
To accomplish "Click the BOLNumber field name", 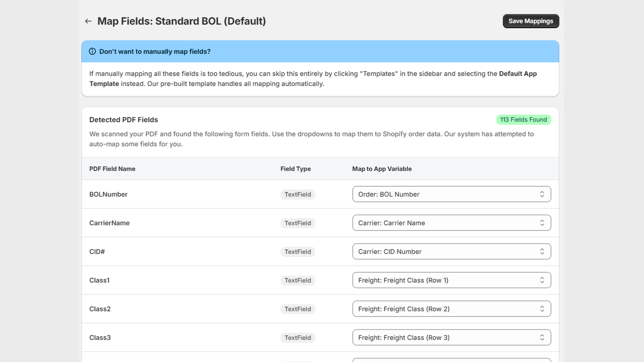I will [108, 194].
